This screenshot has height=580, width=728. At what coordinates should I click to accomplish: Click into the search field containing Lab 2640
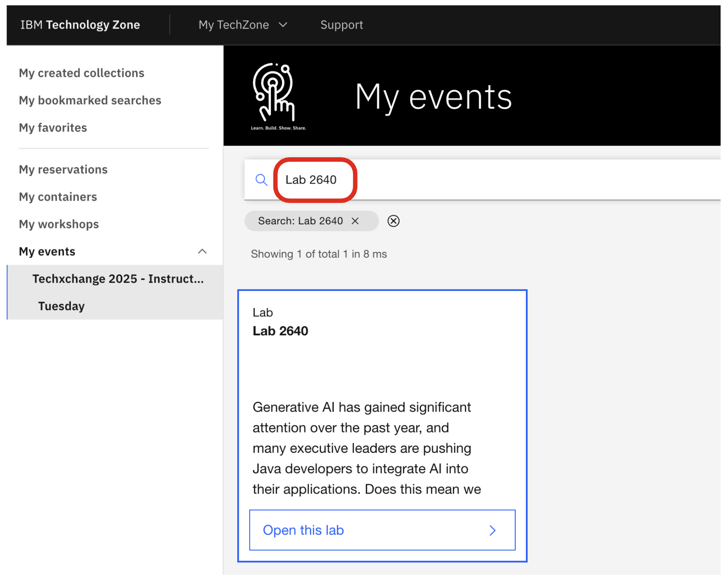click(x=463, y=180)
